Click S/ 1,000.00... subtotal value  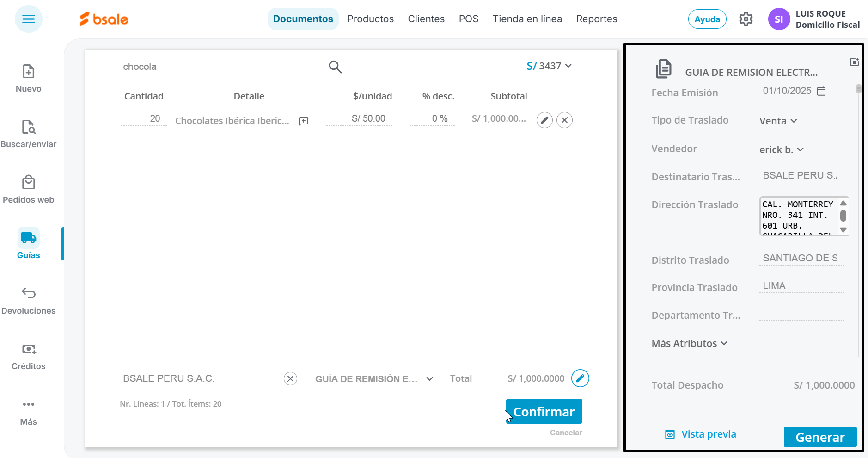499,118
